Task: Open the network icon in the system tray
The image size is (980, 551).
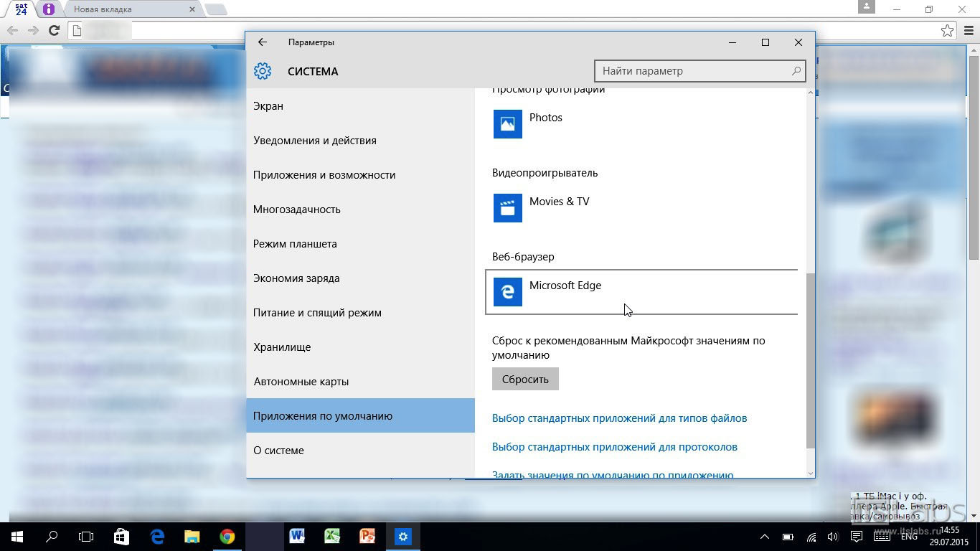Action: 811,537
